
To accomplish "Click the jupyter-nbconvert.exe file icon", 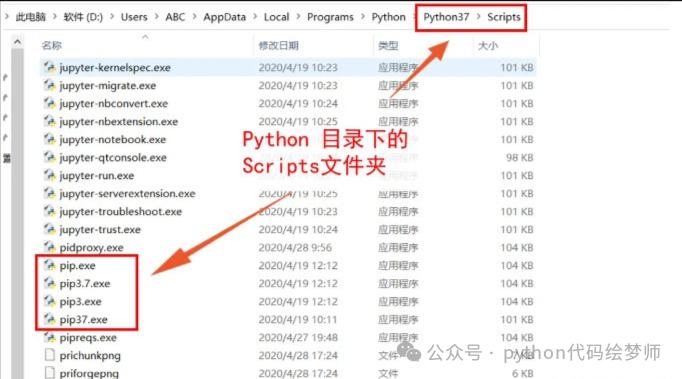I will coord(50,103).
